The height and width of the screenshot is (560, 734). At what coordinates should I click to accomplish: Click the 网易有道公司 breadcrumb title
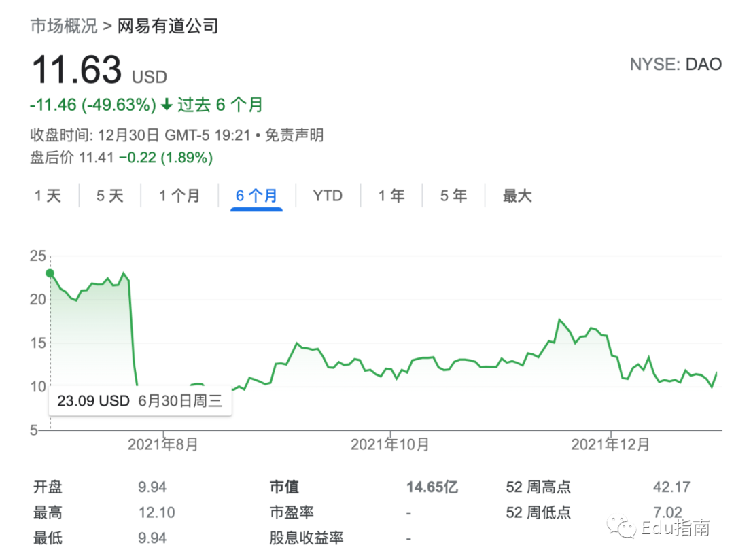click(x=168, y=26)
